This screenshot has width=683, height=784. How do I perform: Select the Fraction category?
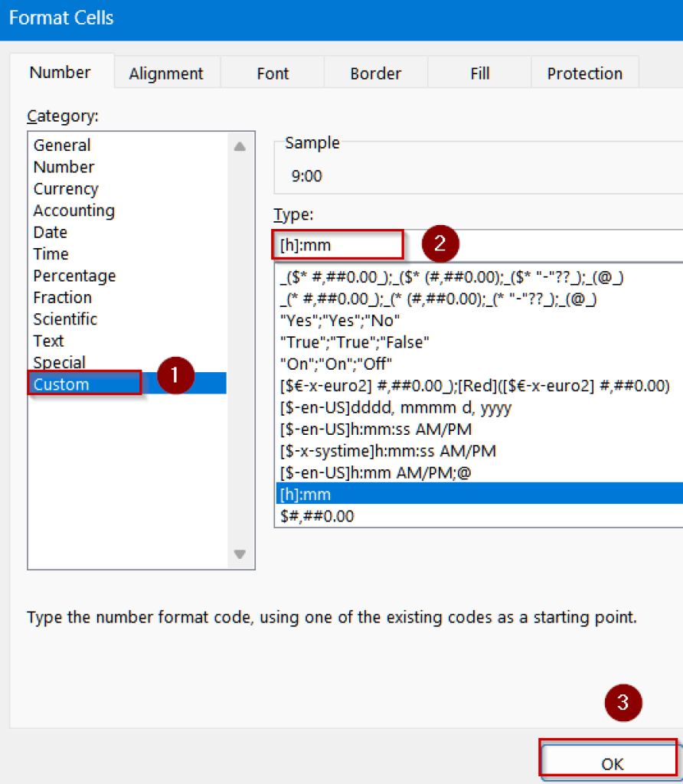point(62,297)
